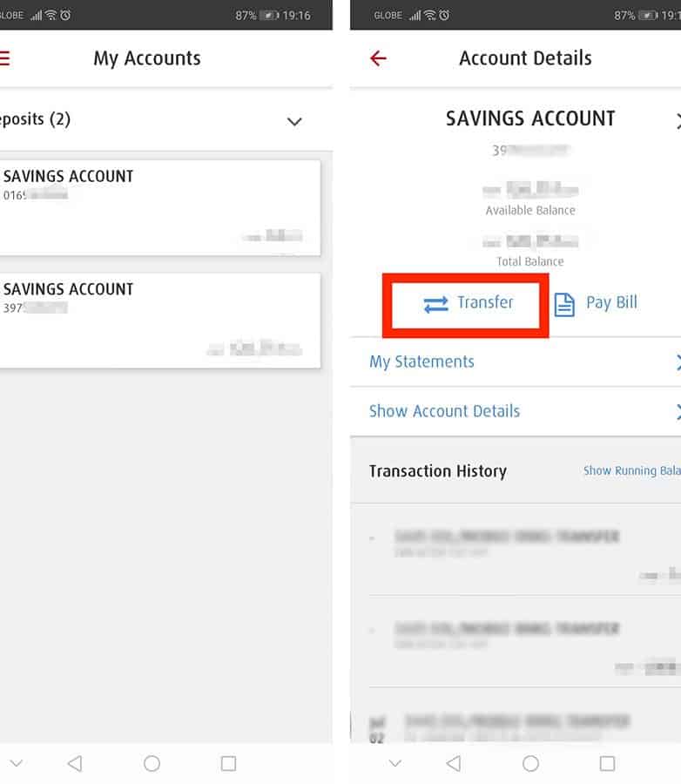
Task: Tap recent apps square on right phone
Action: (607, 763)
